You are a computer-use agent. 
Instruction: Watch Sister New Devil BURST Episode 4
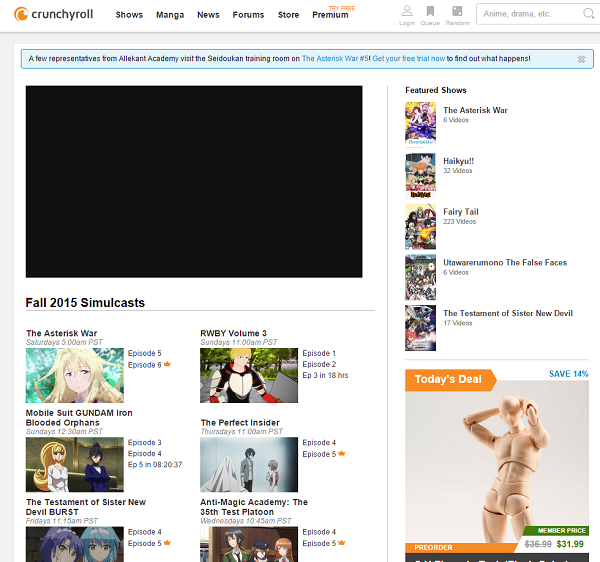coord(145,532)
